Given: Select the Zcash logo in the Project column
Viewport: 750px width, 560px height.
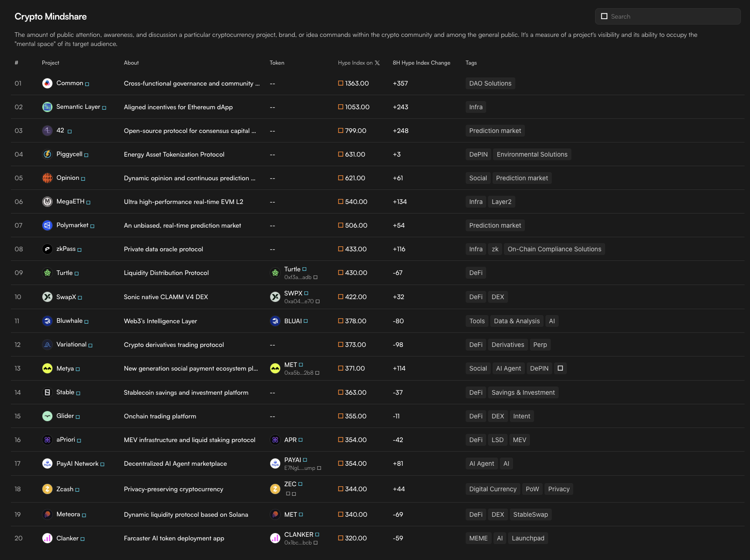Looking at the screenshot, I should point(47,489).
